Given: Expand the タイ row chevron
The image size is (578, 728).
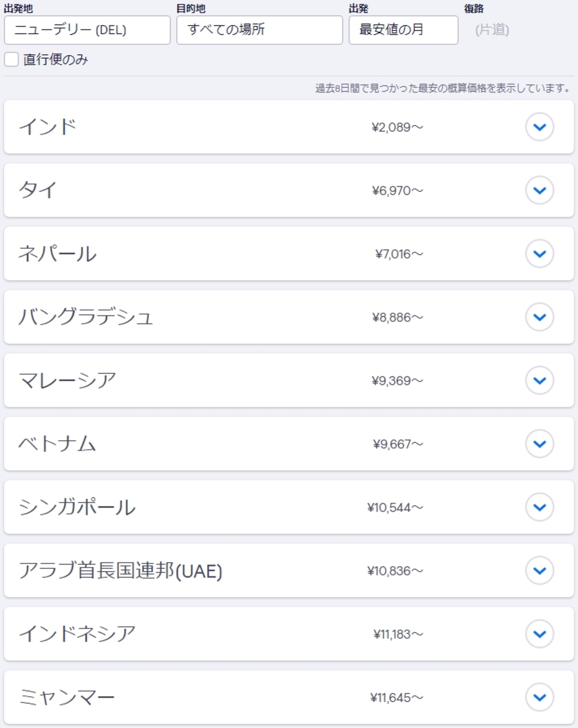Looking at the screenshot, I should pyautogui.click(x=539, y=190).
